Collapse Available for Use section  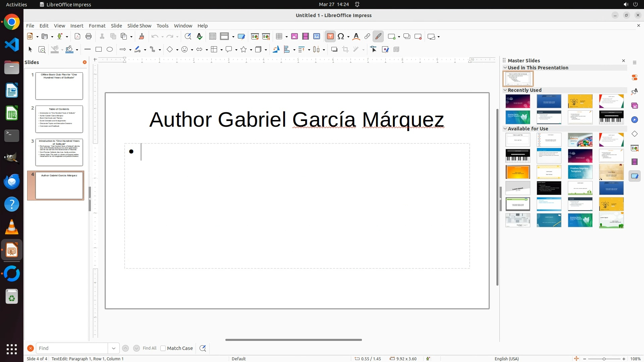[505, 129]
